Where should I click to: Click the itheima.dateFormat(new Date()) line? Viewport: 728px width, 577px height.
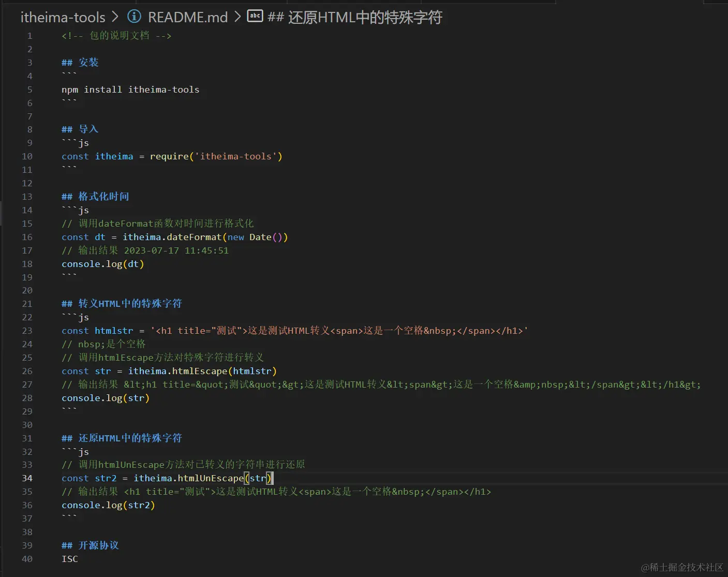(x=174, y=237)
